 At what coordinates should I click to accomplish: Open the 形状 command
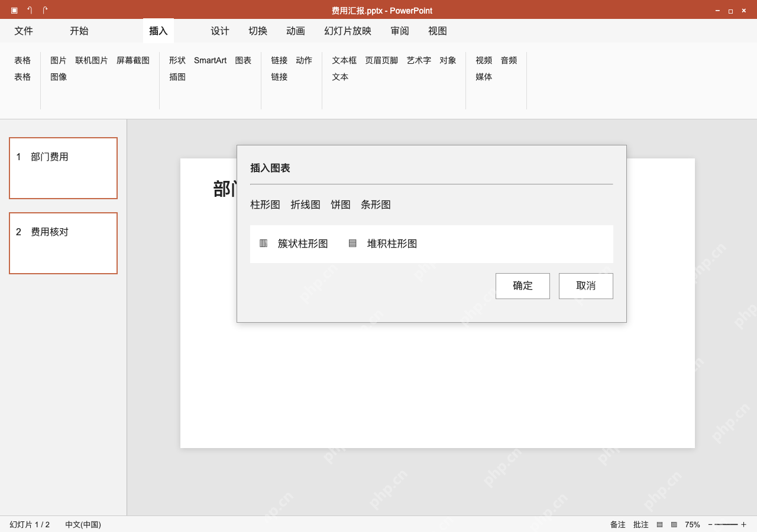pyautogui.click(x=177, y=60)
